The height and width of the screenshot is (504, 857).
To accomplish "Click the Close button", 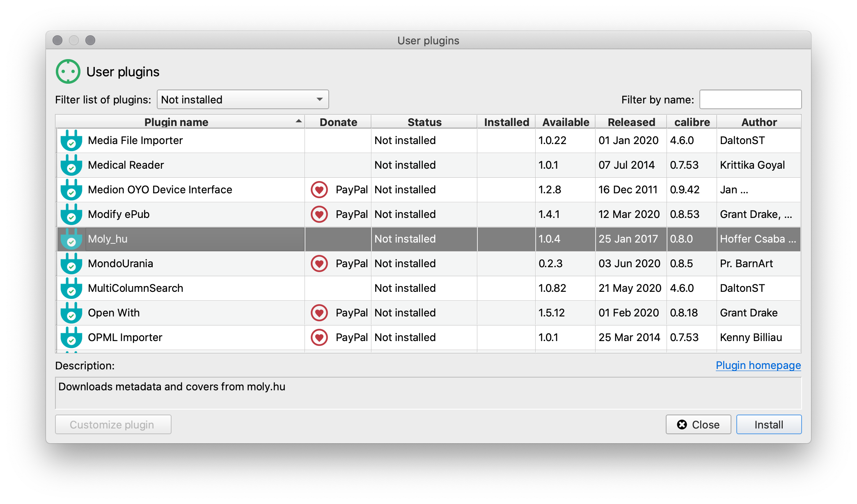I will click(698, 425).
